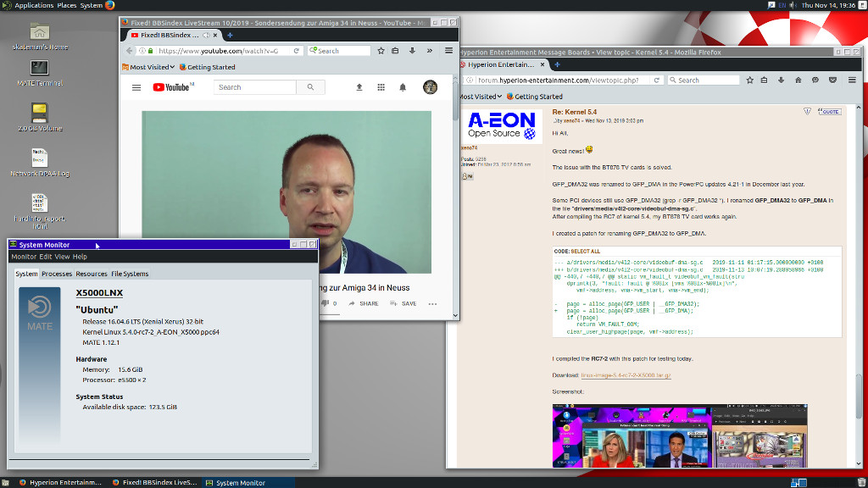Open YouTube account avatar
The image size is (868, 488).
coord(430,87)
